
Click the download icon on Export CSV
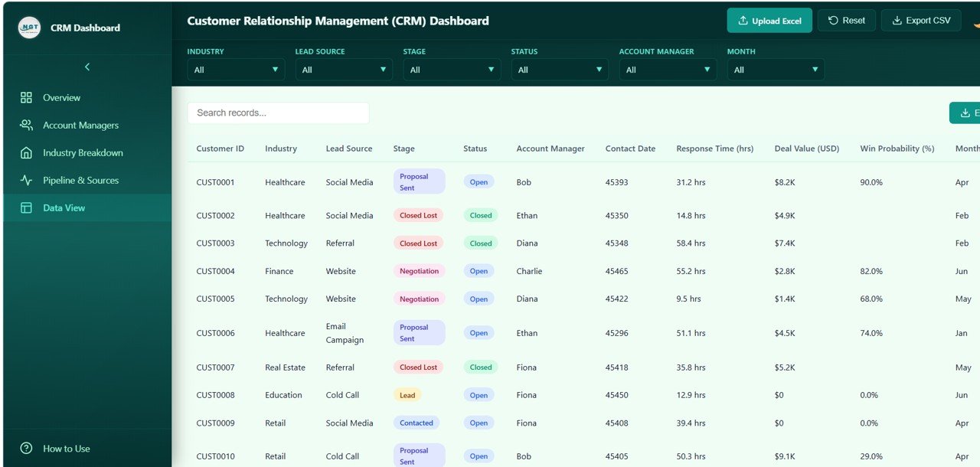tap(896, 20)
